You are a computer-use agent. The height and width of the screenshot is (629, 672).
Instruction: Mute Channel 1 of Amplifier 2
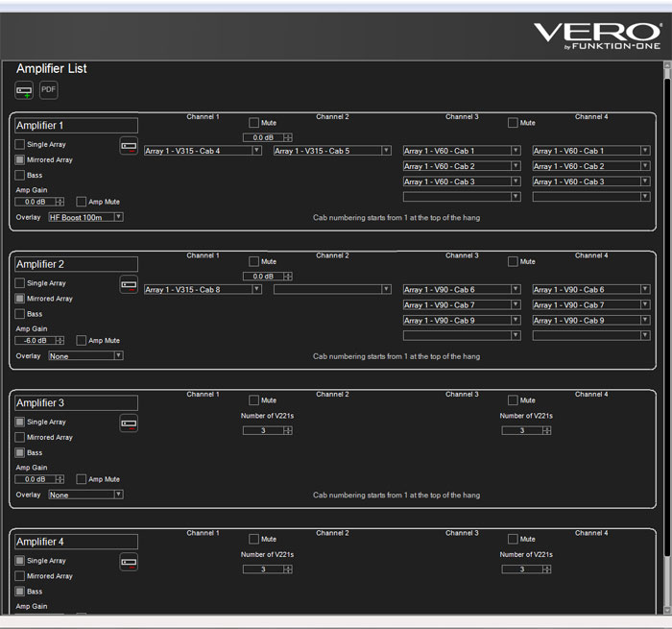pyautogui.click(x=253, y=261)
